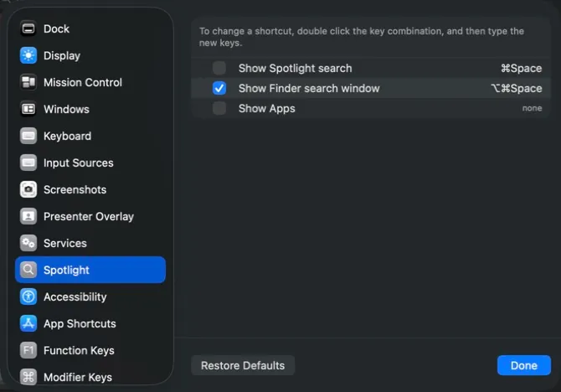Select Display in the sidebar
This screenshot has width=561, height=392.
click(62, 56)
